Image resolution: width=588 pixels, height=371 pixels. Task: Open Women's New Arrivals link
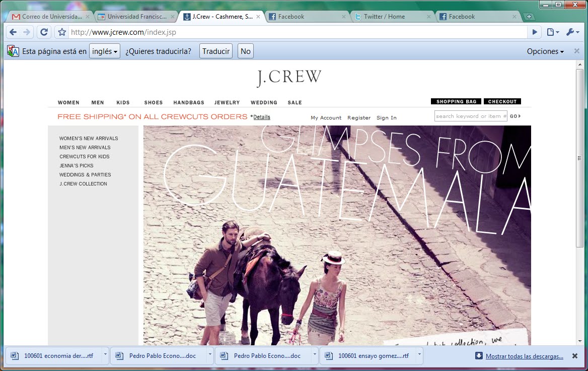89,139
